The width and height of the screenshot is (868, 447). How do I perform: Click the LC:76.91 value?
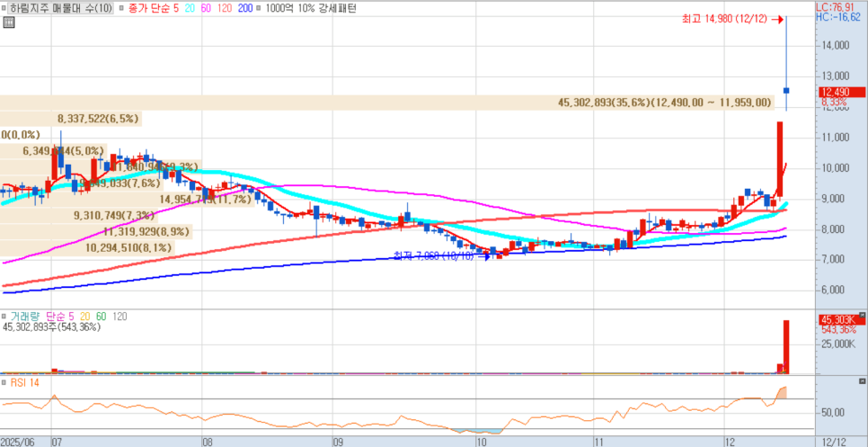pyautogui.click(x=837, y=7)
